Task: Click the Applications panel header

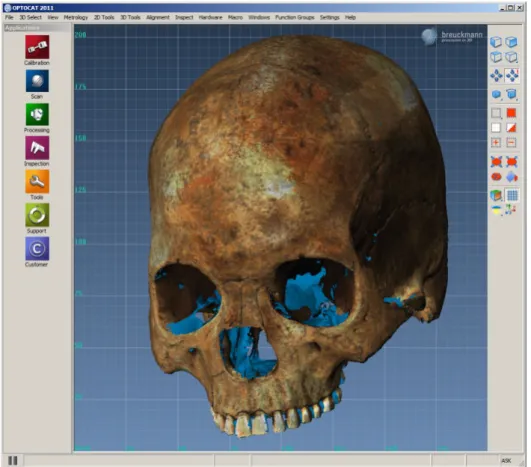Action: (x=37, y=28)
